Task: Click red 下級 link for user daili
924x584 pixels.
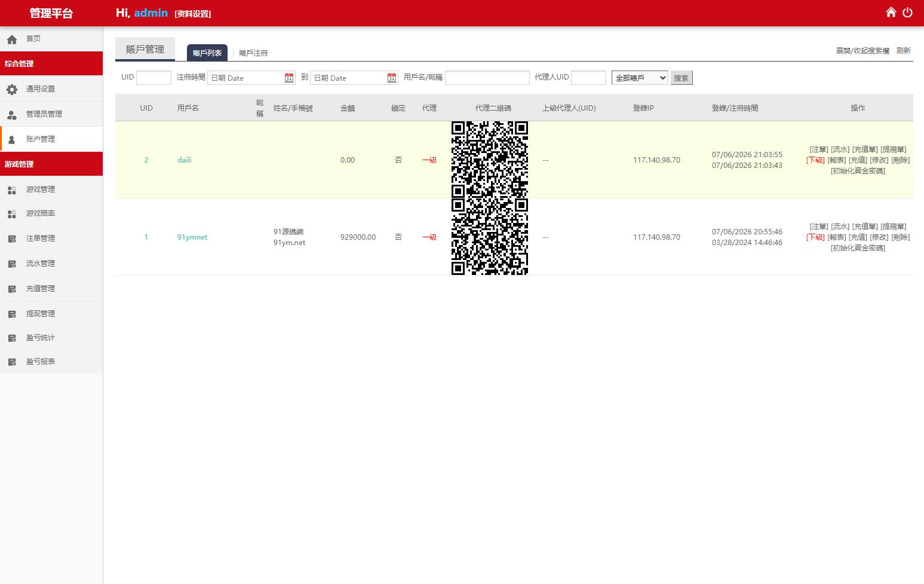Action: click(815, 160)
